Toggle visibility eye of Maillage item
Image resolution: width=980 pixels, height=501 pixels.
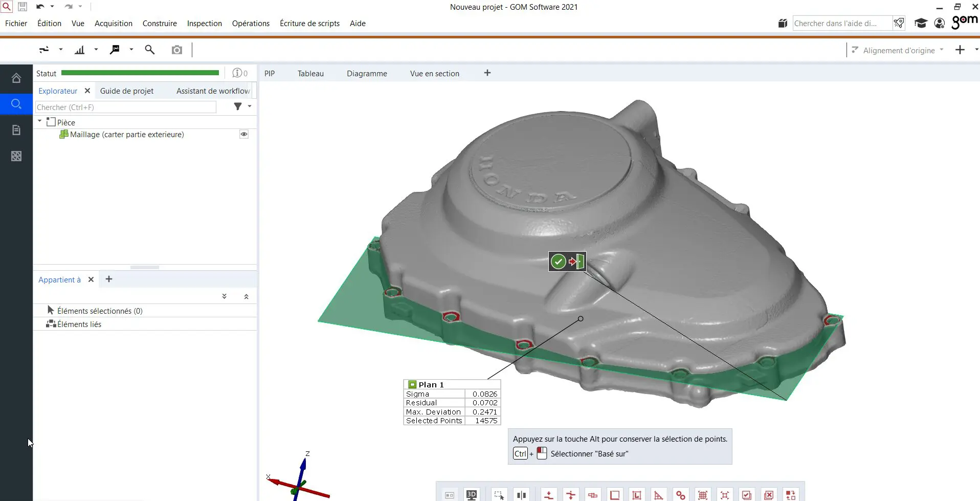tap(244, 135)
